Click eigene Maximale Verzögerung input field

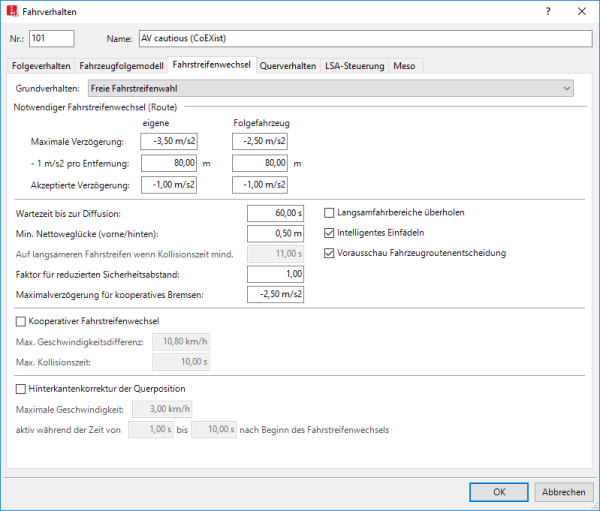click(x=168, y=141)
